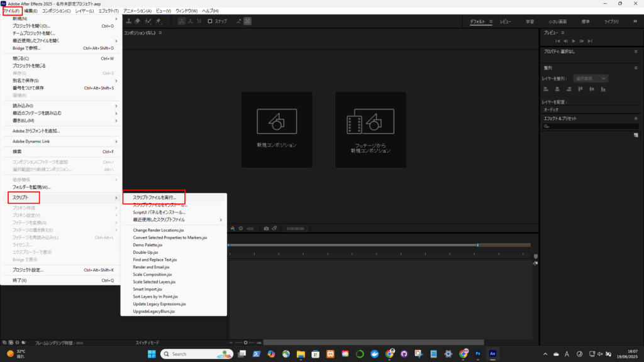
Task: Toggle the スナップ (Snap) checkbox
Action: [210, 21]
